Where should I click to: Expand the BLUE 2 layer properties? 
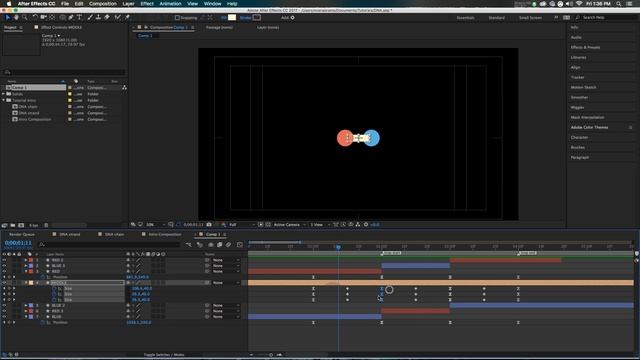point(26,305)
